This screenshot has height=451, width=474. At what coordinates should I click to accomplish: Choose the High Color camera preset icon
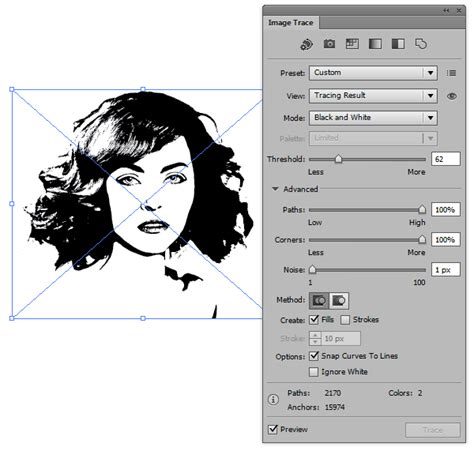(x=329, y=44)
